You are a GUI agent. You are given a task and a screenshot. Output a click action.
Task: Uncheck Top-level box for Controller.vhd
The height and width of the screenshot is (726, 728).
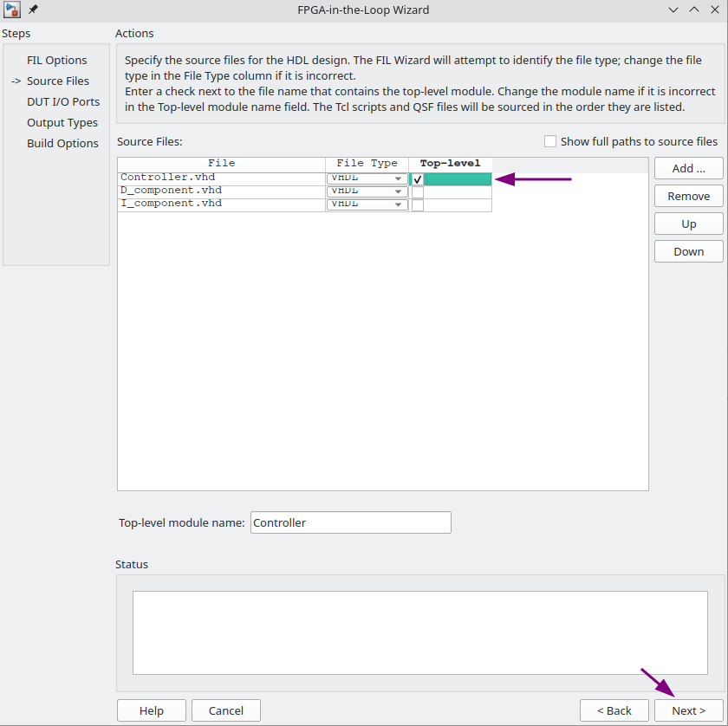(418, 179)
